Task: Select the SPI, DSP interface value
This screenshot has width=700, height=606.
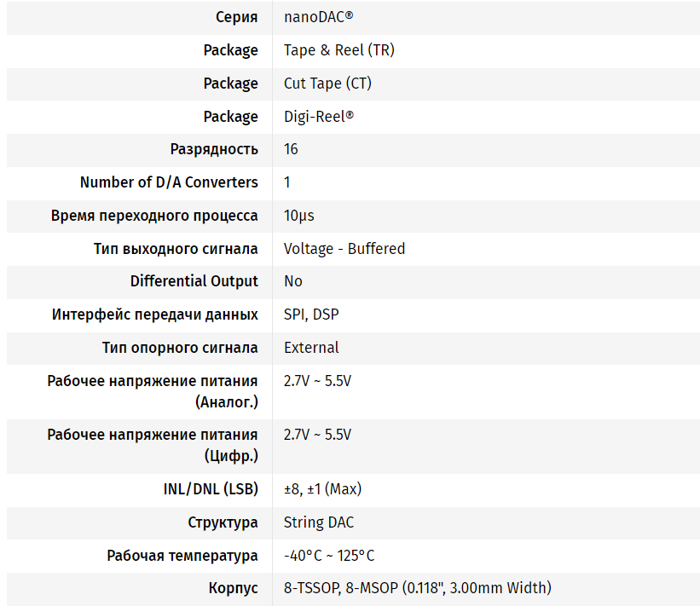Action: (310, 315)
